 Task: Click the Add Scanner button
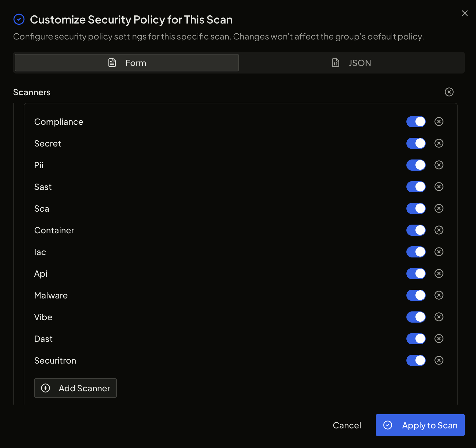coord(75,388)
